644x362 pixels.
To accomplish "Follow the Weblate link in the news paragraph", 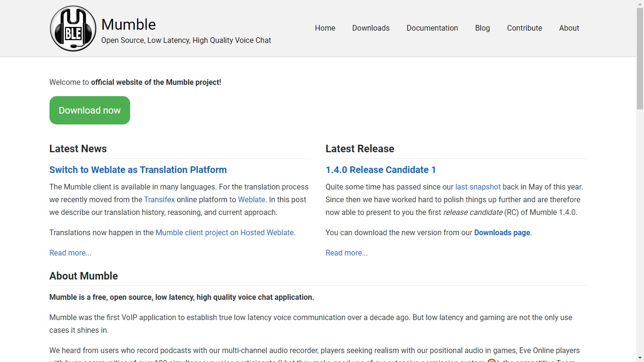I will (x=252, y=199).
